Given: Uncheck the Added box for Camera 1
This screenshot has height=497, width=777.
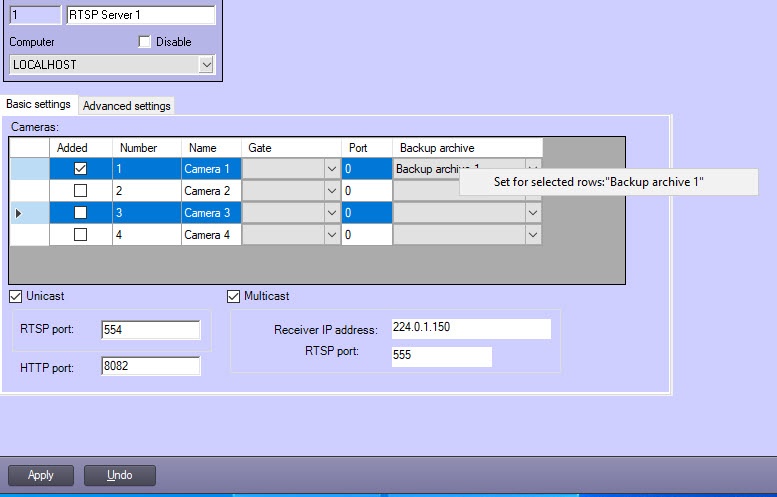Looking at the screenshot, I should pos(81,169).
